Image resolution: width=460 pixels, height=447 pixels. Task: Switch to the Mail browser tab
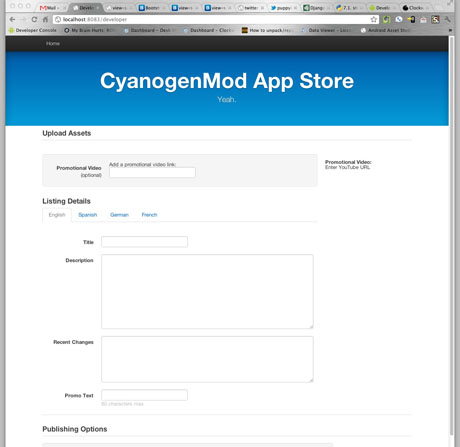pos(51,8)
